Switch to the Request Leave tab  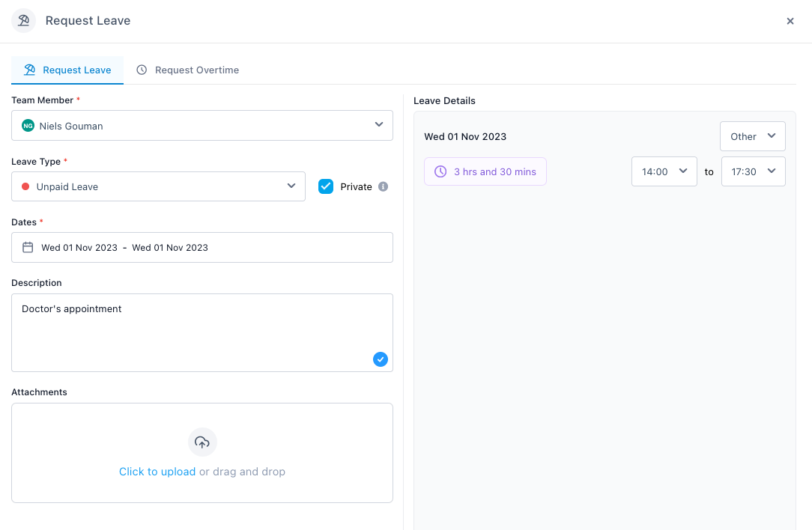tap(67, 70)
